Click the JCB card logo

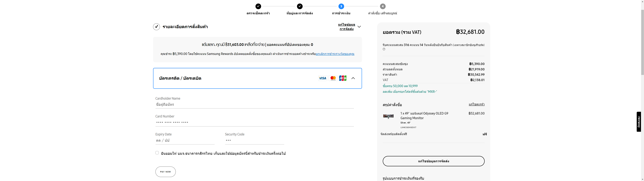(x=343, y=78)
